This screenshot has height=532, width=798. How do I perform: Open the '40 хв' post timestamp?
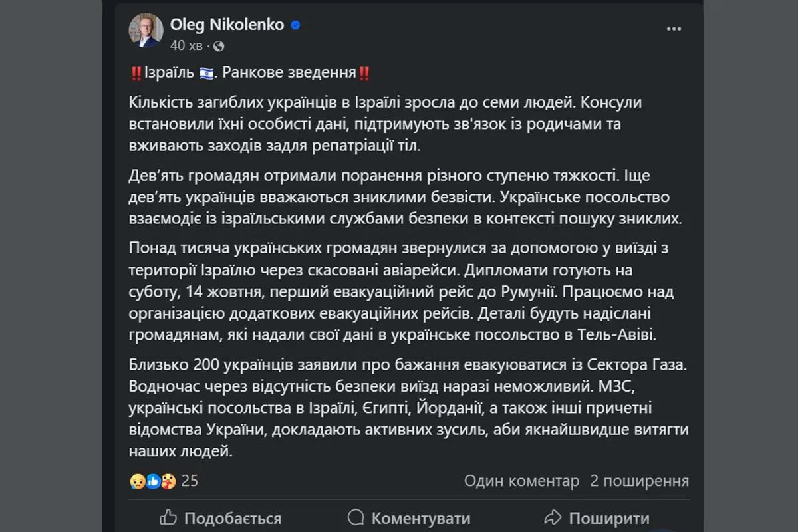[186, 46]
